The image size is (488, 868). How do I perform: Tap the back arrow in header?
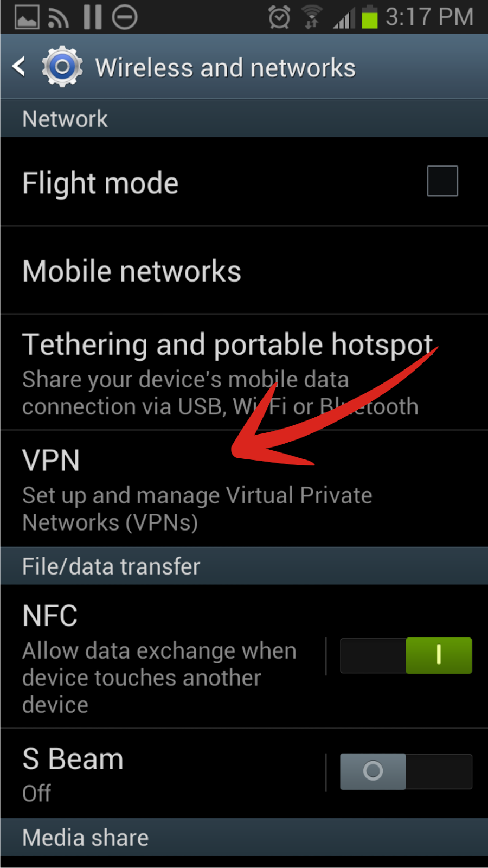(19, 67)
